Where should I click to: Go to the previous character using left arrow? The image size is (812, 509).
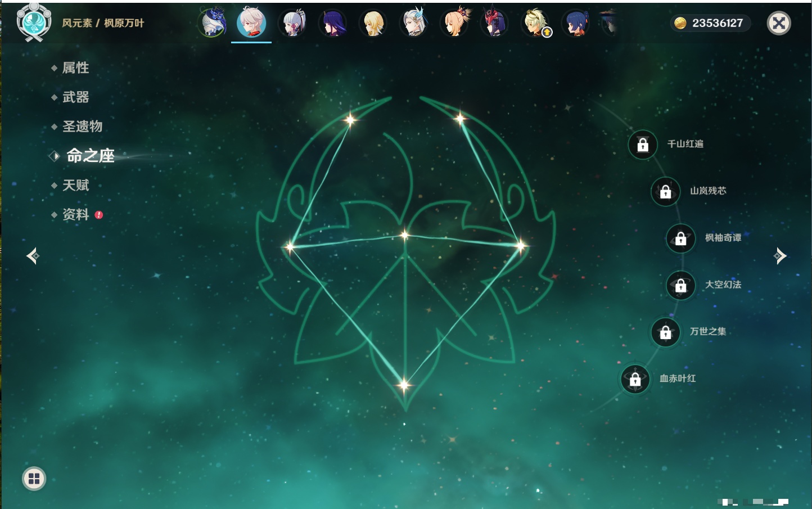pyautogui.click(x=33, y=256)
